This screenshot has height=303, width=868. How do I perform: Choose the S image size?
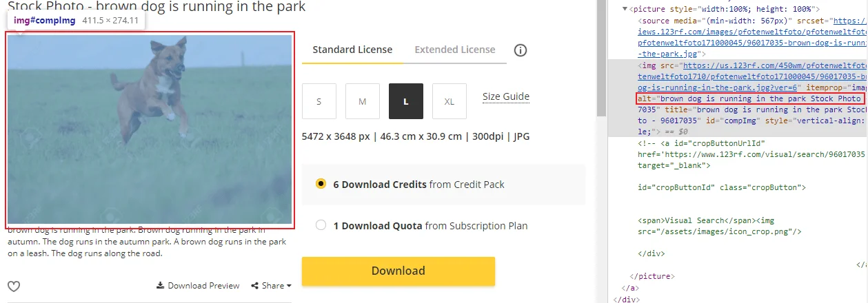319,101
